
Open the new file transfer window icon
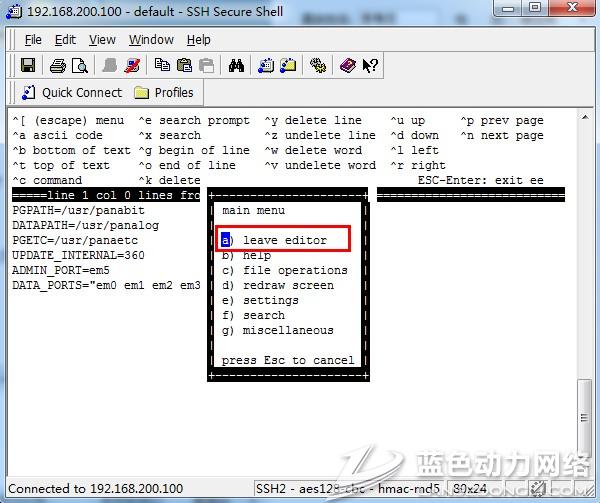click(x=288, y=66)
